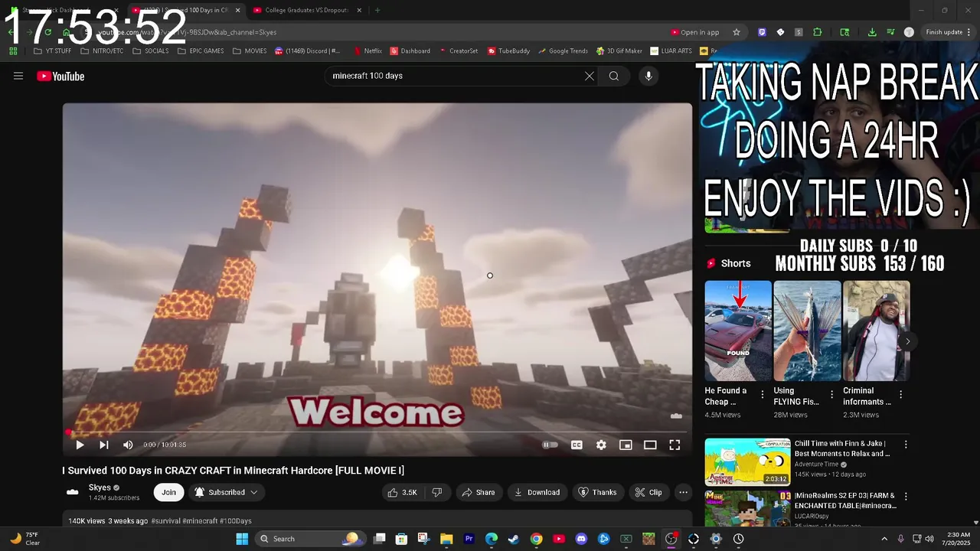Open the MOVIES bookmarks folder
980x551 pixels.
250,51
